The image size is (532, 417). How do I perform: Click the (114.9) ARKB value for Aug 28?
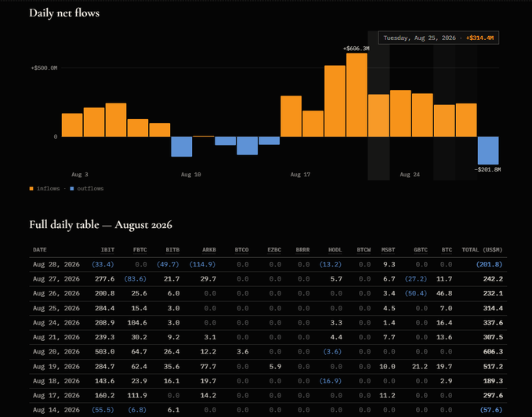tap(203, 264)
